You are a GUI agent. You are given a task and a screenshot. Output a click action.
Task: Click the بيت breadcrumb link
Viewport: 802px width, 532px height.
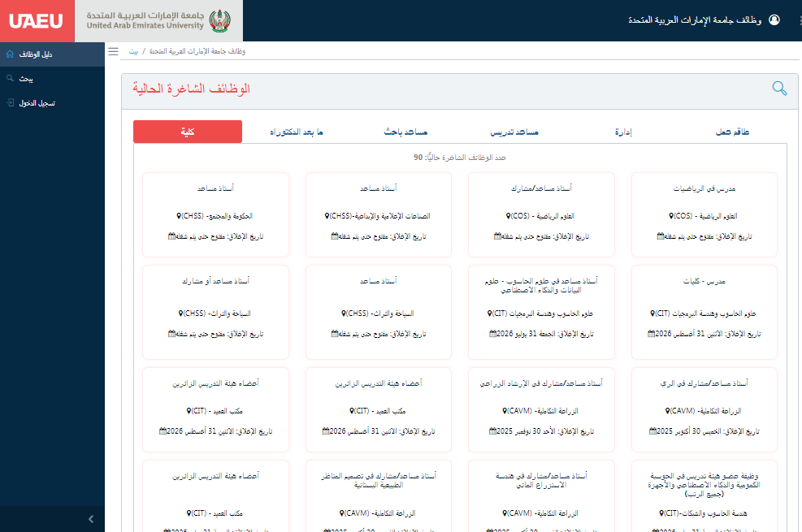[134, 51]
